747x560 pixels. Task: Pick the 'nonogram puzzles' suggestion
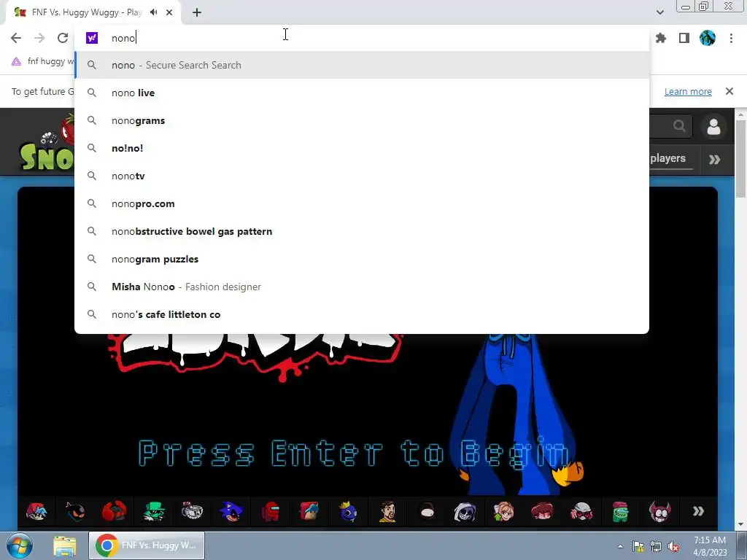click(362, 259)
